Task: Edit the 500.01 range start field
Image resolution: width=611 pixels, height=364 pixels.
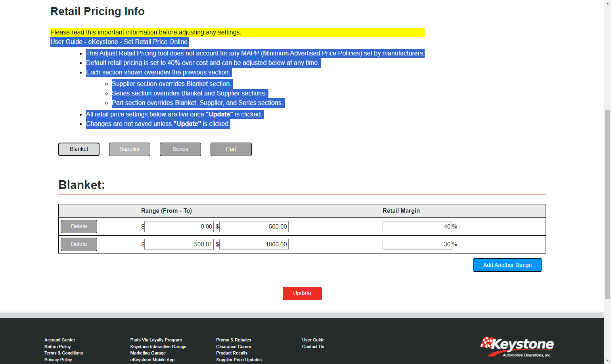Action: tap(179, 244)
